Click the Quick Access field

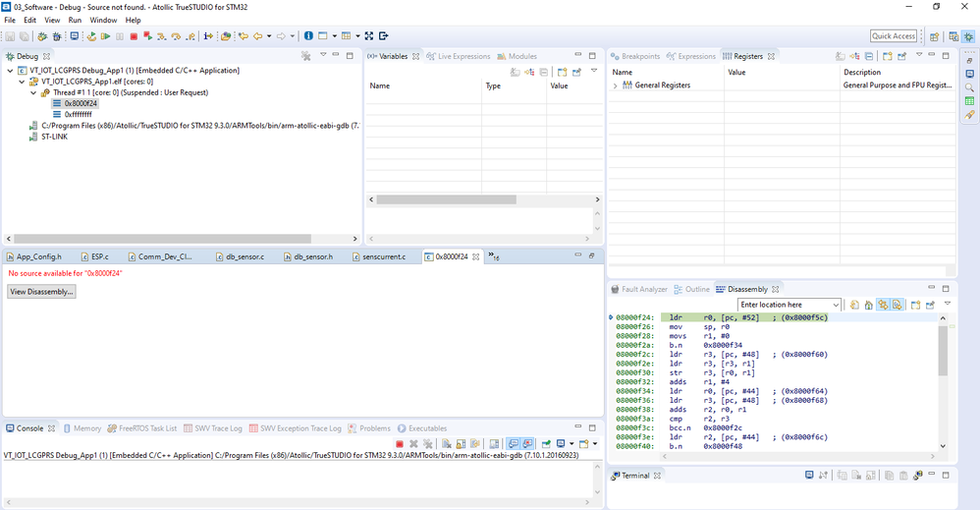coord(894,36)
